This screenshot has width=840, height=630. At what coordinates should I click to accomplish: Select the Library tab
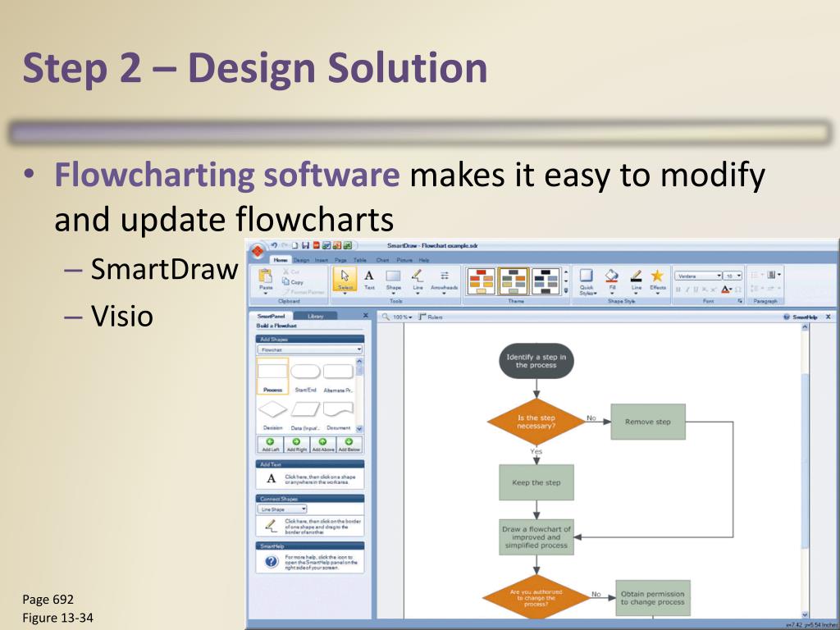[x=316, y=317]
